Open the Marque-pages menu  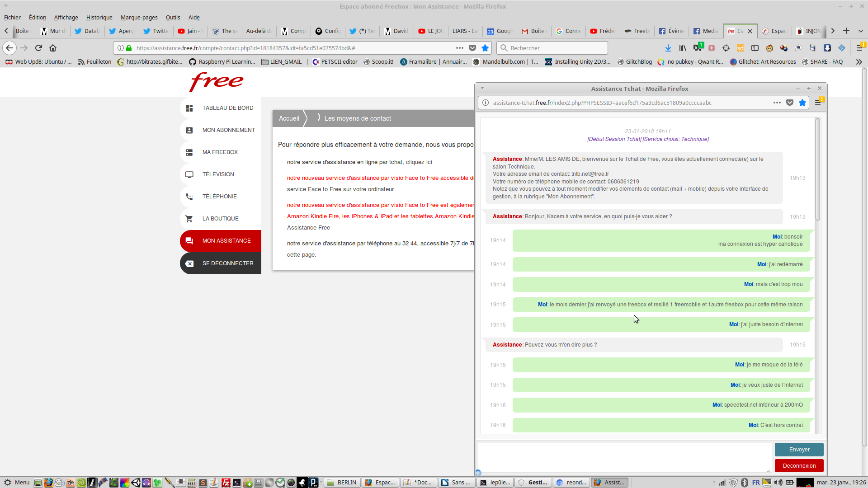coord(139,17)
